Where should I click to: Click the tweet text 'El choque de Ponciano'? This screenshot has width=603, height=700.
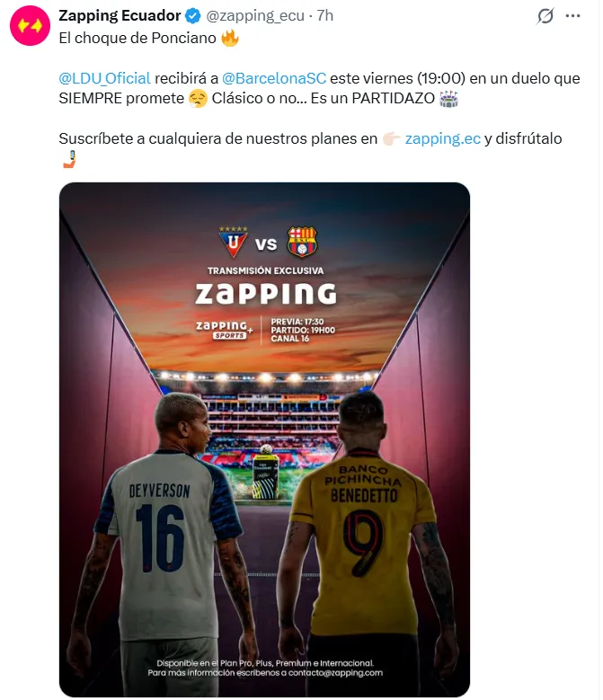tap(137, 38)
